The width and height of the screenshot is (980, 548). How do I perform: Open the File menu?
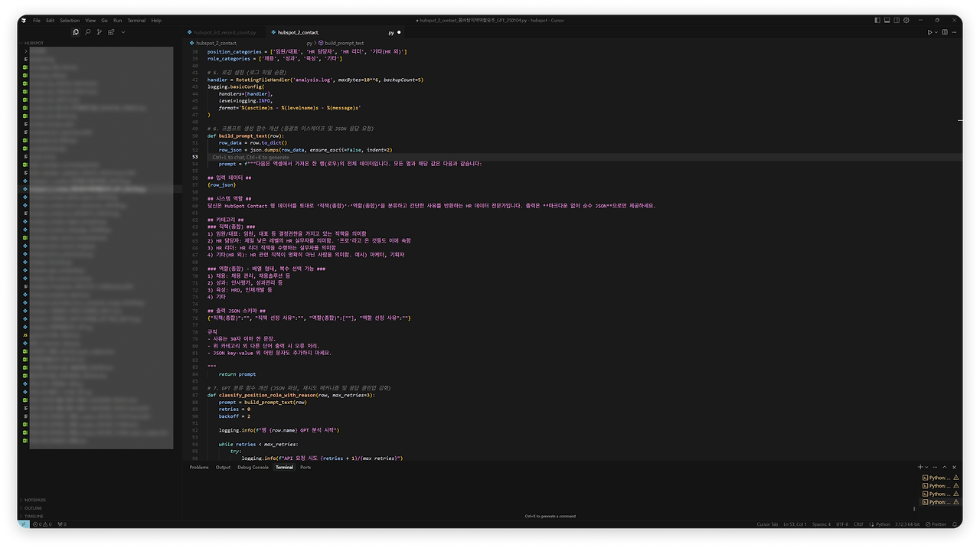coord(37,20)
